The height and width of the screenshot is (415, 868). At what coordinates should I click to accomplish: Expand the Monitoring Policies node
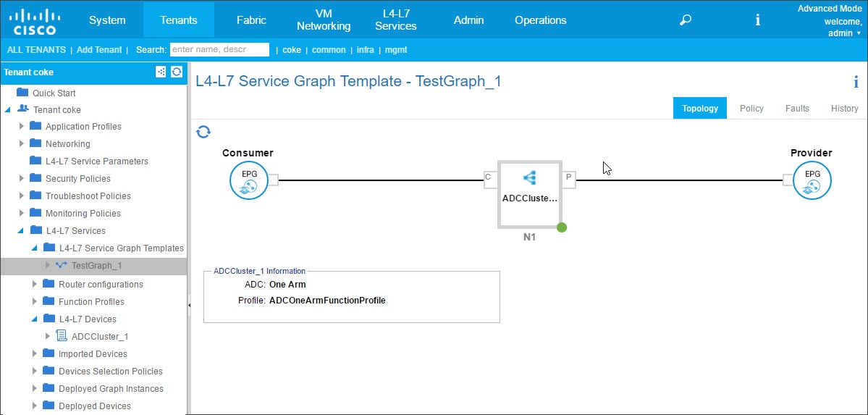22,214
